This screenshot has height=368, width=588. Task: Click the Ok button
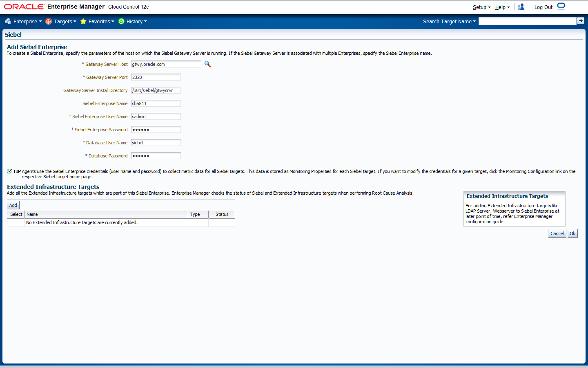572,233
